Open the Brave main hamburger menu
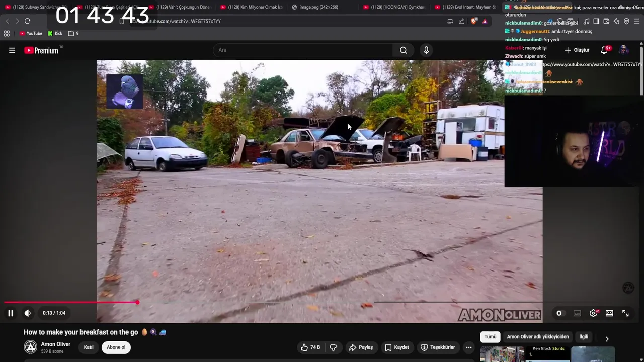The height and width of the screenshot is (362, 644). pos(636,21)
